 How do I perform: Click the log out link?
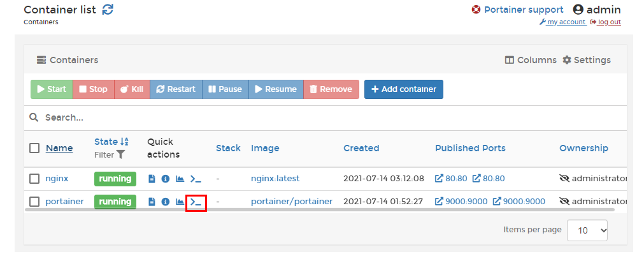(x=605, y=22)
